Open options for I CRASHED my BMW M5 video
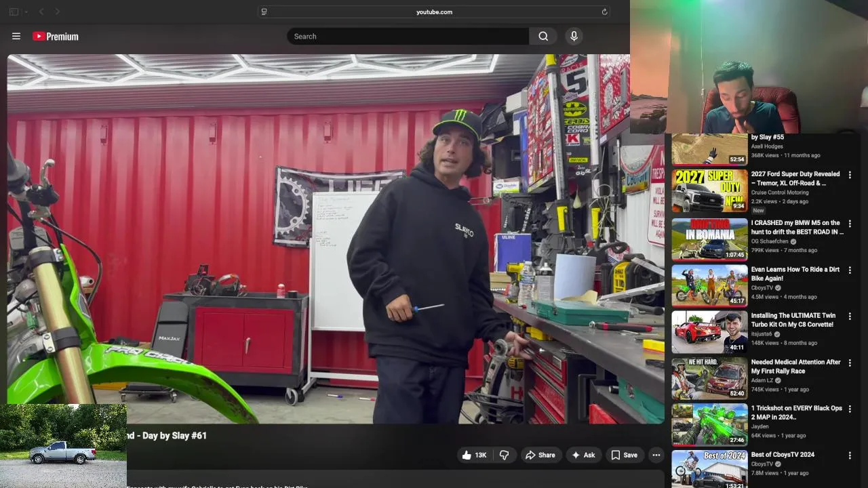Screen dimensions: 868x488 (850, 224)
